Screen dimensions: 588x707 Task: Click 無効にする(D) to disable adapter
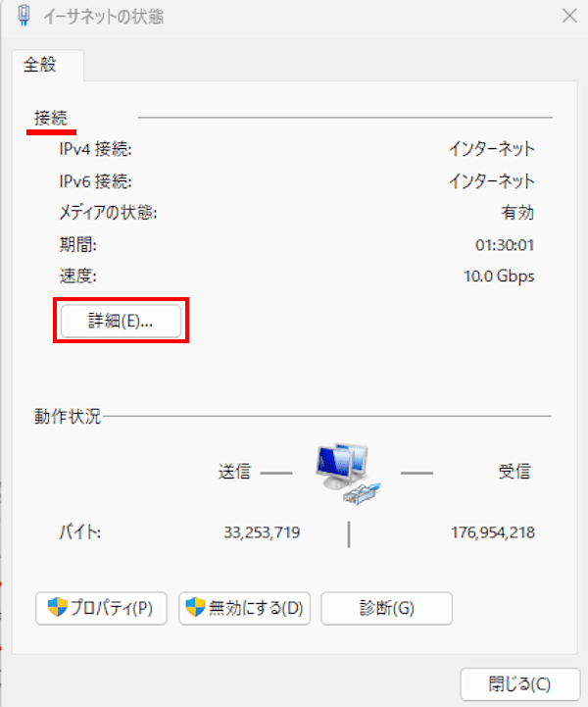[x=245, y=608]
